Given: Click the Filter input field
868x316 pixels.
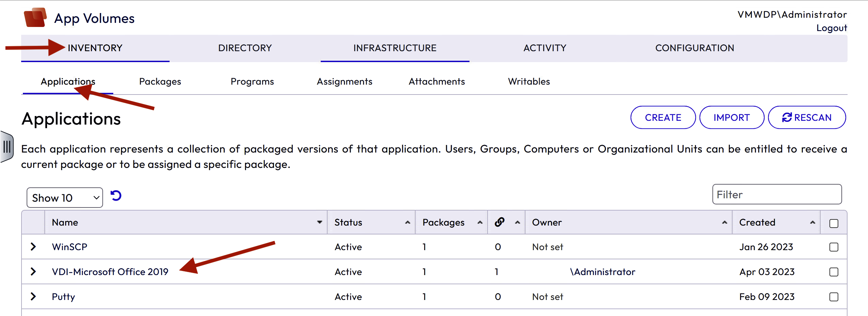Looking at the screenshot, I should [x=777, y=195].
